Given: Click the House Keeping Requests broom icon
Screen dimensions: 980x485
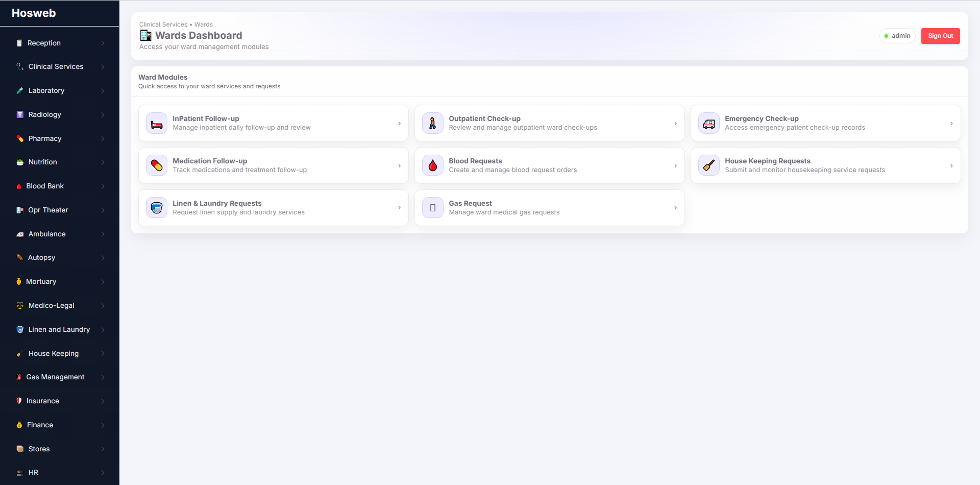Looking at the screenshot, I should coord(709,165).
